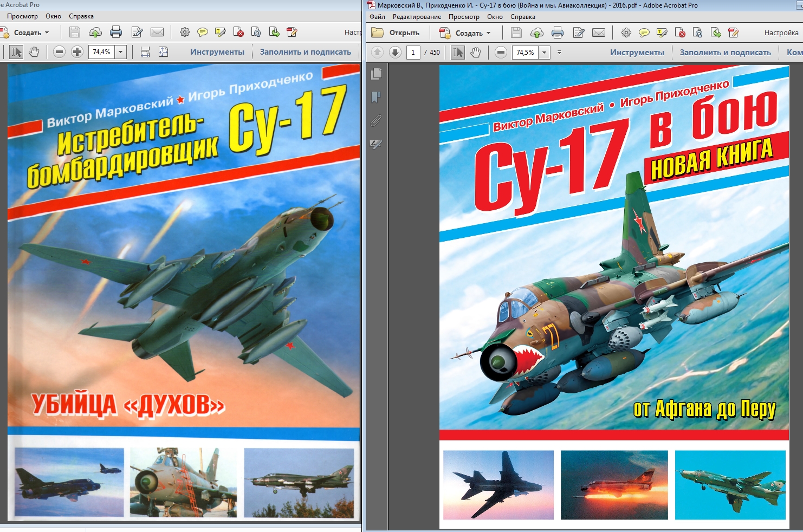Click the page number field showing 1
803x532 pixels.
click(413, 53)
